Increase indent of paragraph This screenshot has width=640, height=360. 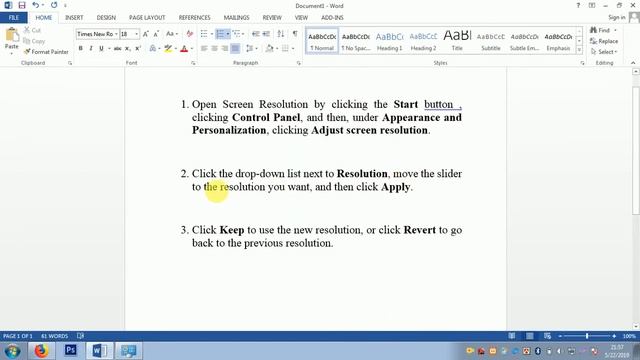[x=266, y=34]
